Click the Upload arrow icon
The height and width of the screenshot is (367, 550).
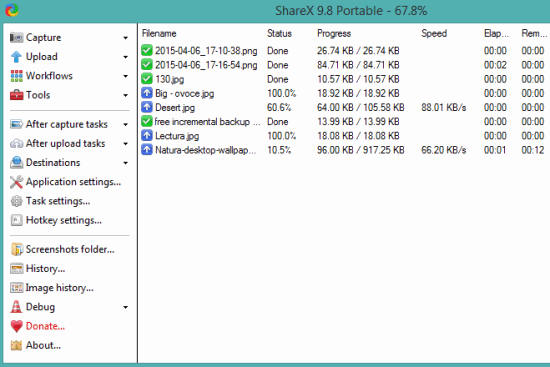coord(16,56)
